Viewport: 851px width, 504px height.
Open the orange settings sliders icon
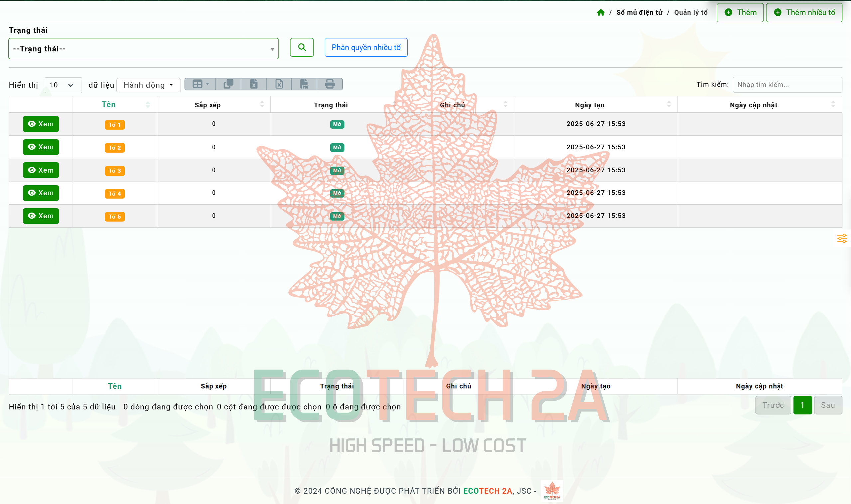(842, 238)
